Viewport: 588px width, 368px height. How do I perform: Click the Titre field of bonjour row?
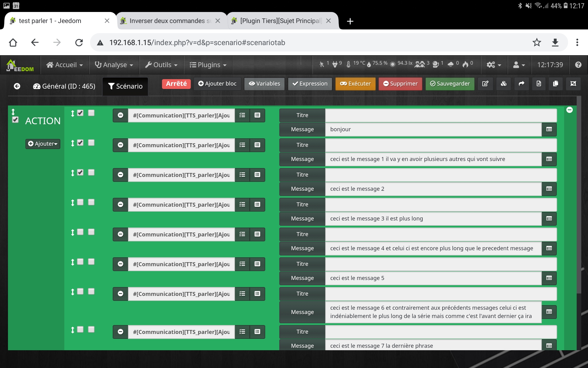click(441, 115)
